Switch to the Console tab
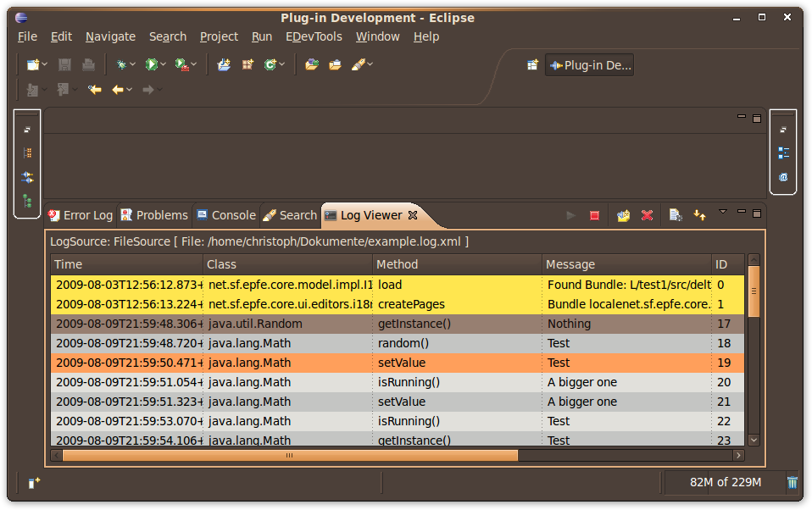812x510 pixels. [x=226, y=215]
